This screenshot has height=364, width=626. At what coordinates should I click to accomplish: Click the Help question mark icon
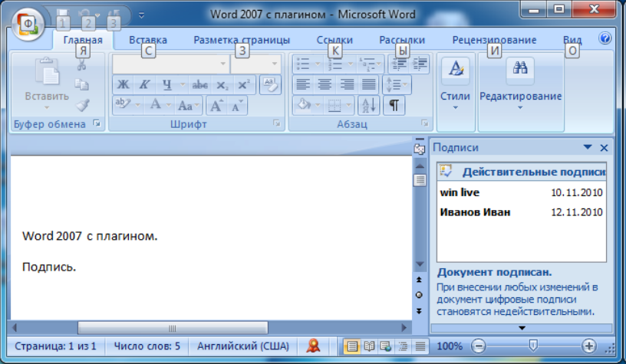(605, 38)
